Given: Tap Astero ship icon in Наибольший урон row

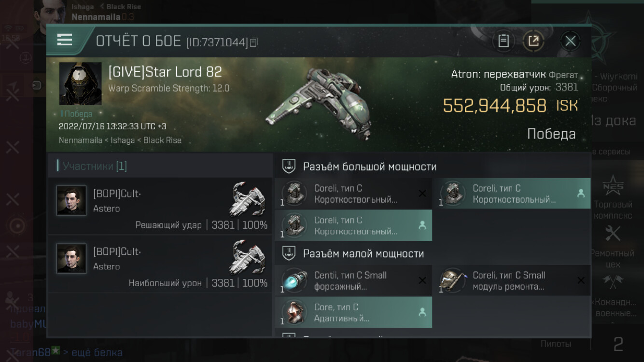Looking at the screenshot, I should tap(247, 256).
